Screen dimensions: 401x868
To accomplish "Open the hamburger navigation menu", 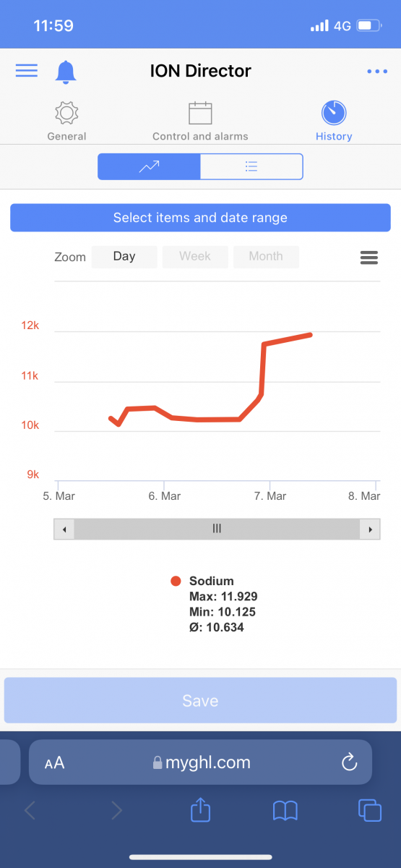I will tap(27, 70).
